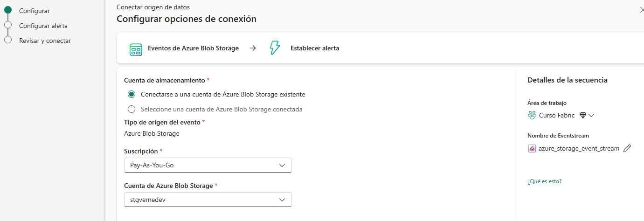Edit the Eventstream name with pencil icon
Image resolution: width=644 pixels, height=221 pixels.
(627, 148)
